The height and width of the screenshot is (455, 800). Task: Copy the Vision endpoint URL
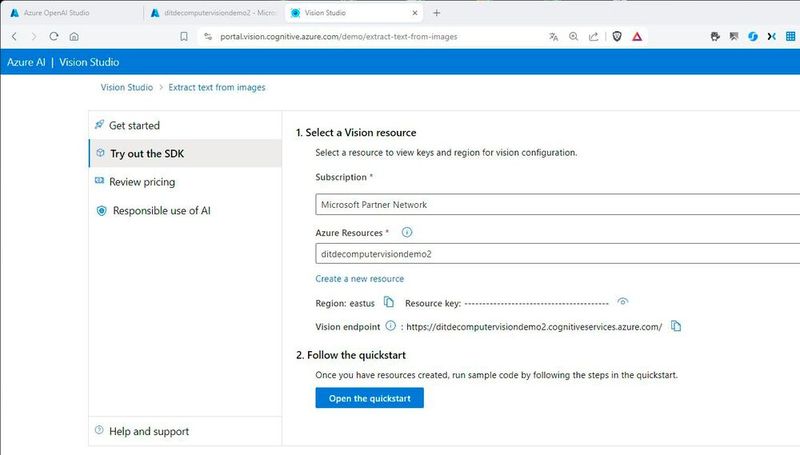(x=676, y=325)
